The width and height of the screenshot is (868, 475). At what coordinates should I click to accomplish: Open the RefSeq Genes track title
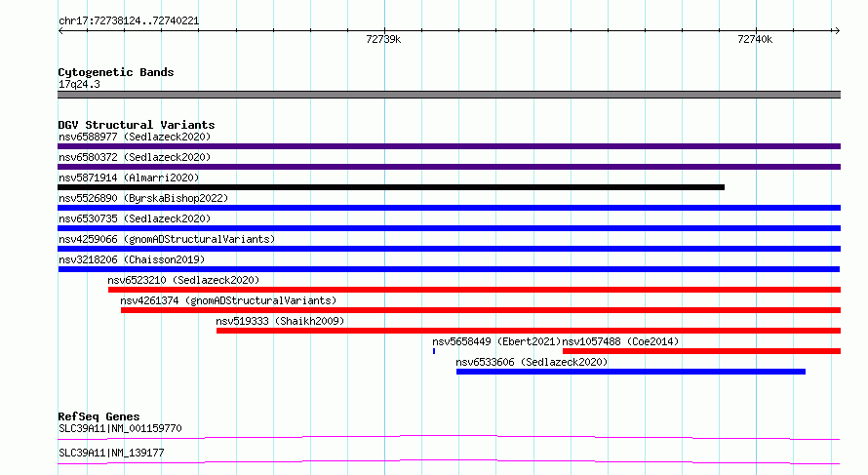(x=99, y=416)
